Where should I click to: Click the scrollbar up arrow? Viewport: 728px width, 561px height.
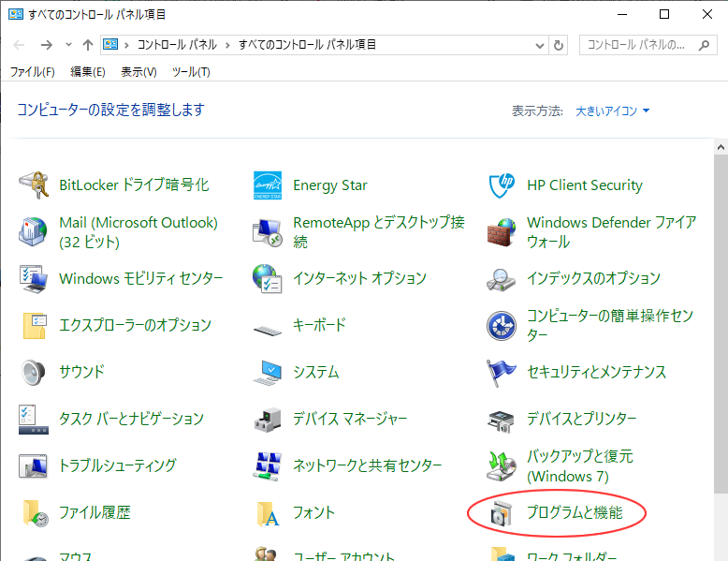(x=721, y=147)
